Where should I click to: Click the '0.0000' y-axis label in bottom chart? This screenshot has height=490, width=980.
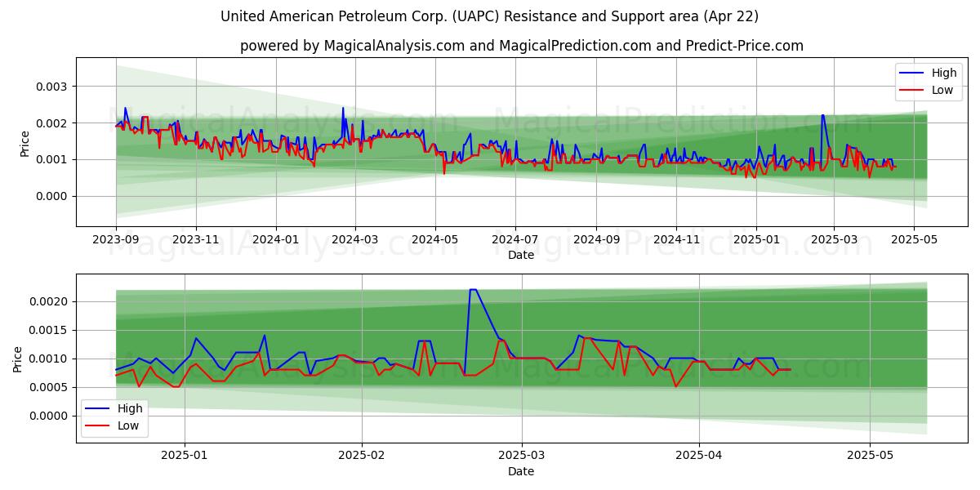coord(50,416)
